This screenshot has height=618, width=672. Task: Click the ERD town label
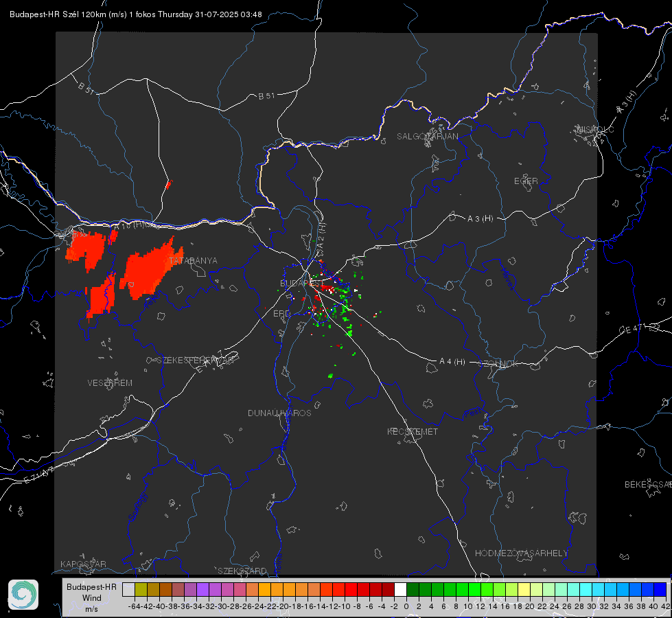[x=281, y=314]
